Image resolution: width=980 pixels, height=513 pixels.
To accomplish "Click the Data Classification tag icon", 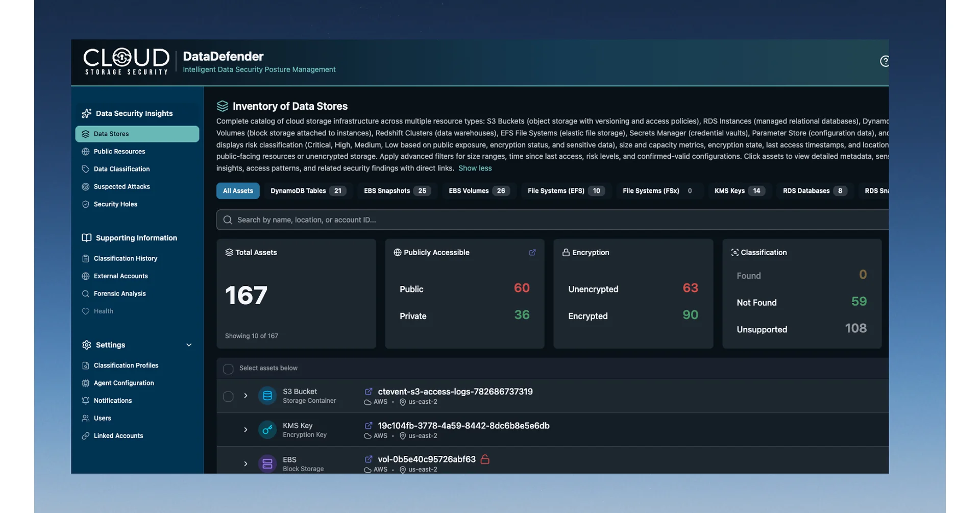I will (86, 169).
